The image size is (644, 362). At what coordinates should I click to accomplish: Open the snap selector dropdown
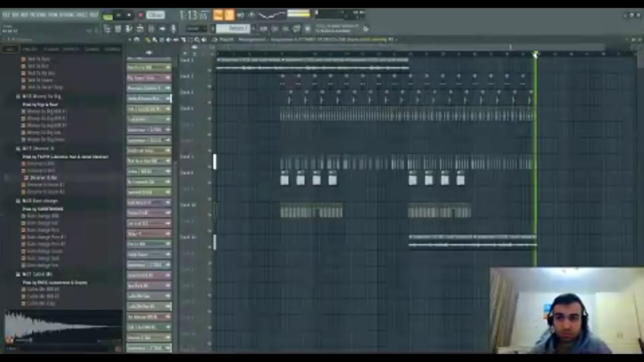point(196,29)
